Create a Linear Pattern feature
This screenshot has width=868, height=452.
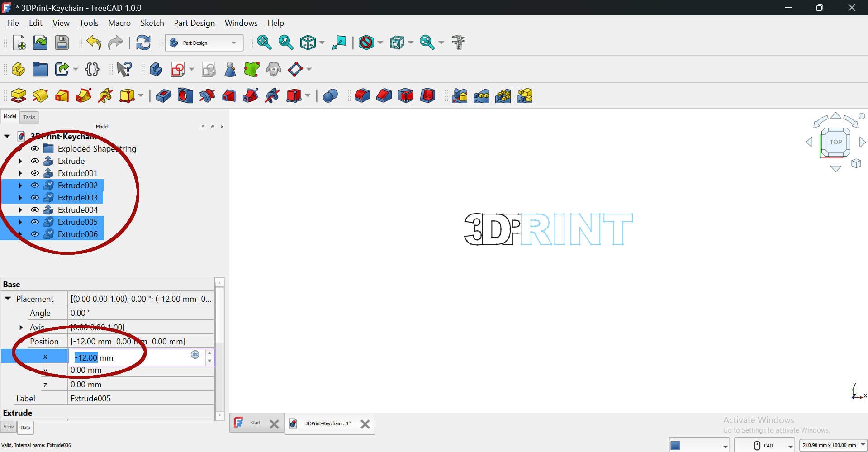coord(481,95)
